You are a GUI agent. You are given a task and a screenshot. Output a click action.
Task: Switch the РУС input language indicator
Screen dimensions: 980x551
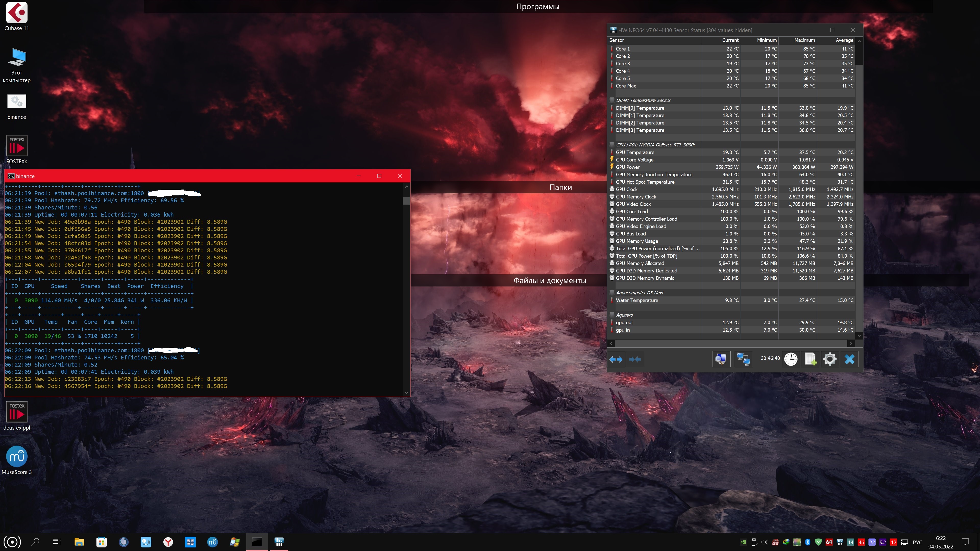917,542
